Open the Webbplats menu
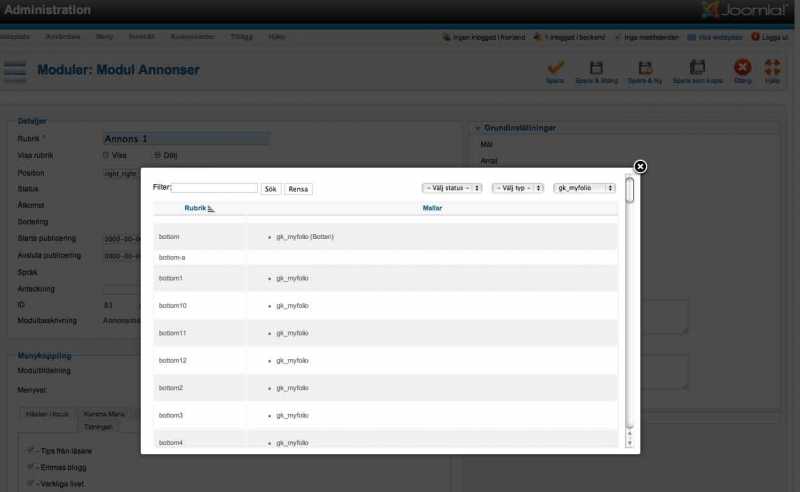Viewport: 800px width, 492px height. click(x=15, y=37)
